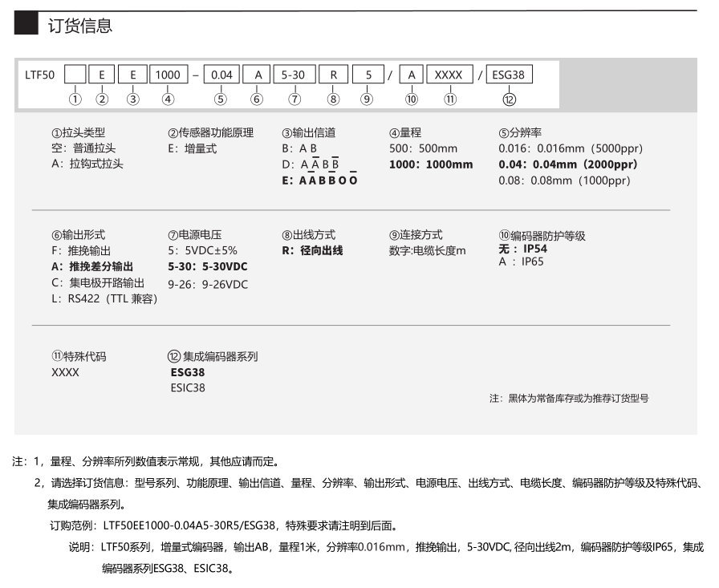
Task: Click the R box in order code
Action: (333, 75)
